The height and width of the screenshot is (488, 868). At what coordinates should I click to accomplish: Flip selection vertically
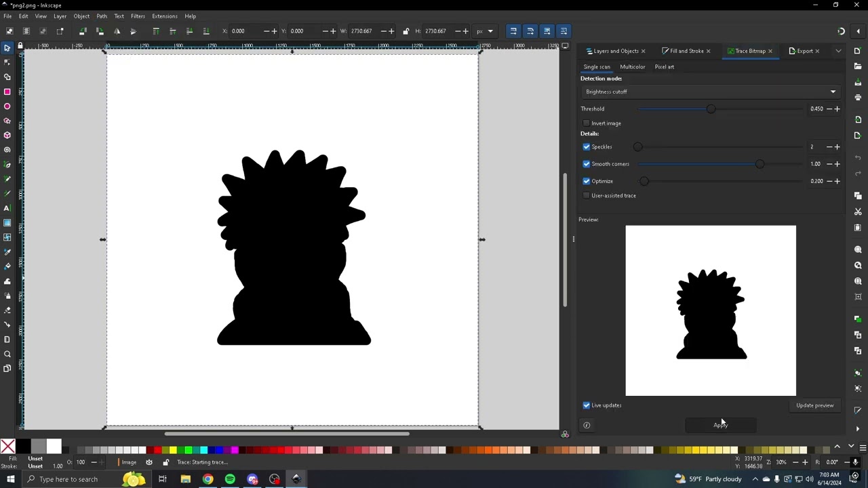click(x=133, y=31)
